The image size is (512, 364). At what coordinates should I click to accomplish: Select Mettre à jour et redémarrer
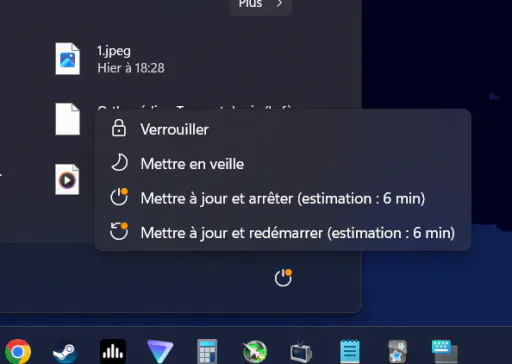pos(283,233)
